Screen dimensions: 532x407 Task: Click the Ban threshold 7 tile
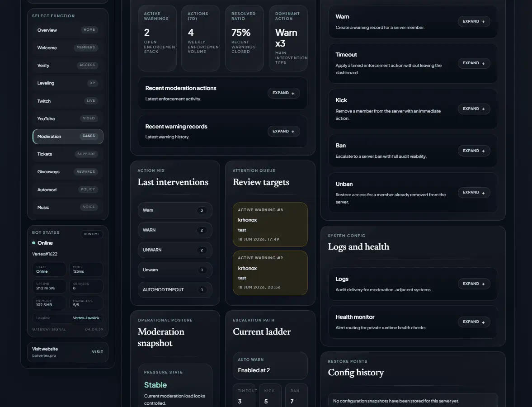(x=297, y=395)
